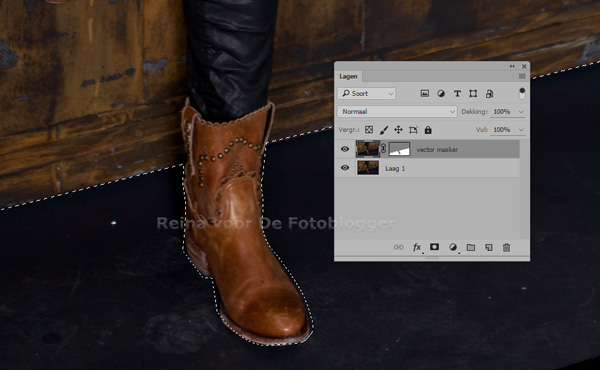
Task: Close the Lagen panel
Action: tap(524, 66)
